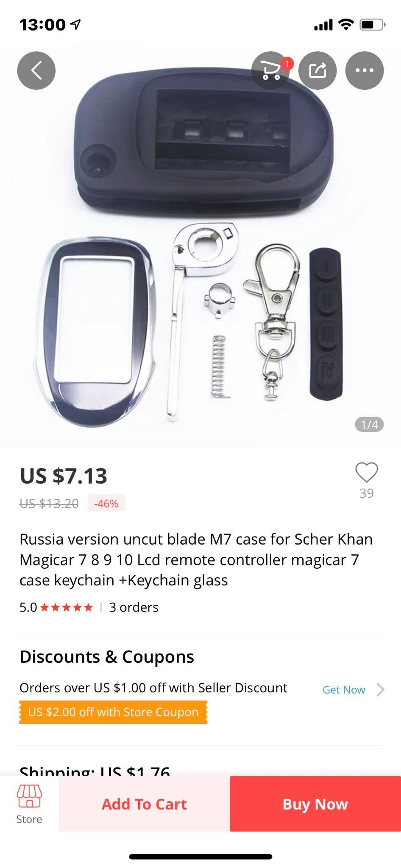Open the three-dot more options menu

click(x=365, y=70)
